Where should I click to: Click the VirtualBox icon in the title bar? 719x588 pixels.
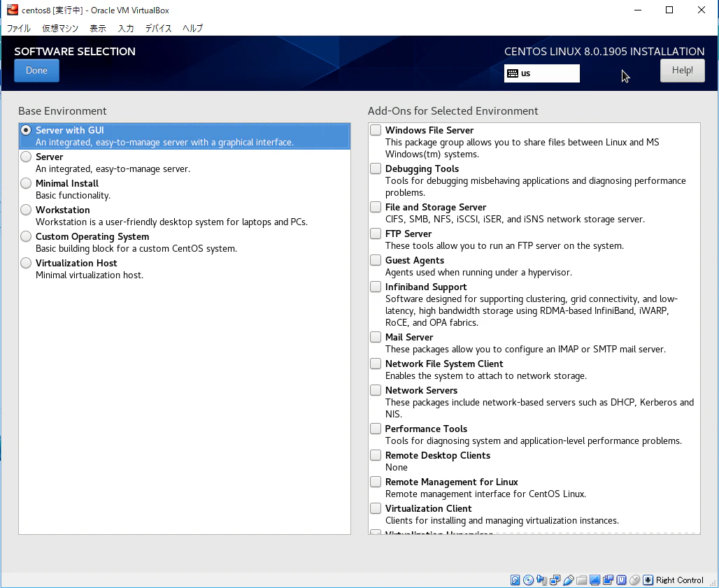(13, 10)
